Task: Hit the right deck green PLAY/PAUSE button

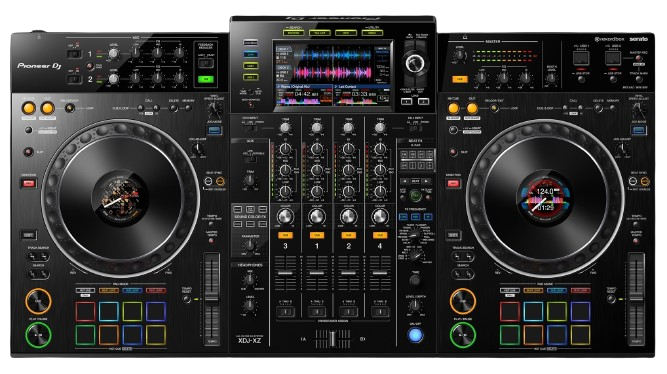Action: pyautogui.click(x=462, y=335)
